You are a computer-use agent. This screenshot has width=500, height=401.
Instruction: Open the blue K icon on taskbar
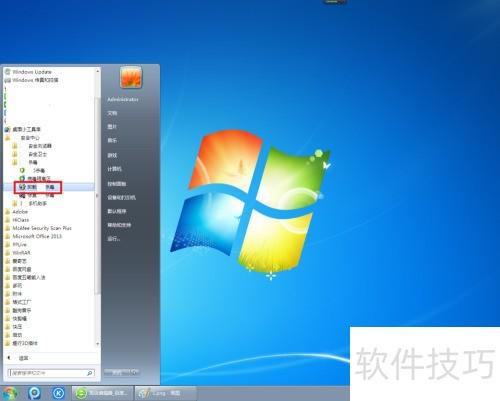click(59, 393)
